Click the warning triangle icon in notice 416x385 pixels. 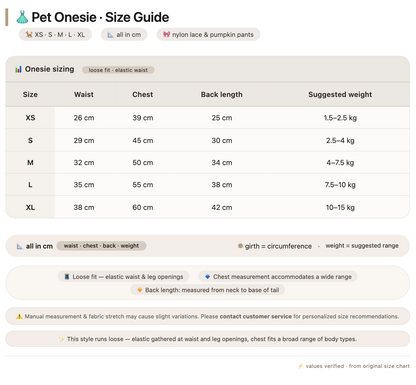pyautogui.click(x=19, y=316)
